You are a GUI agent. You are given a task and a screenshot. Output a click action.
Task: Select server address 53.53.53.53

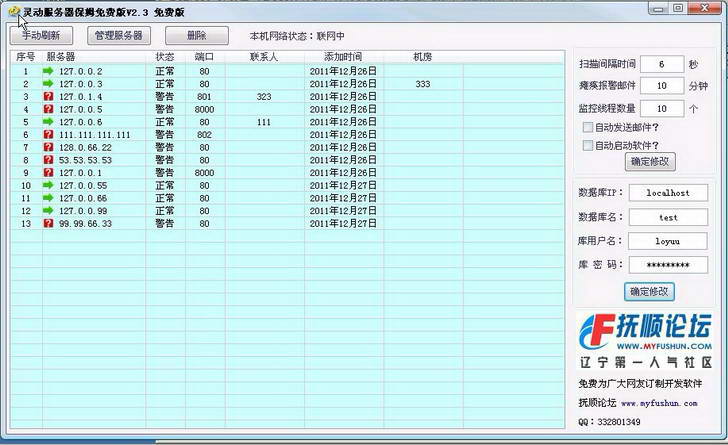85,160
